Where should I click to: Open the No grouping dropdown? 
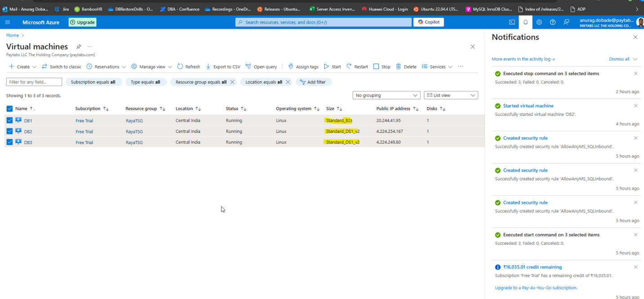tap(387, 95)
